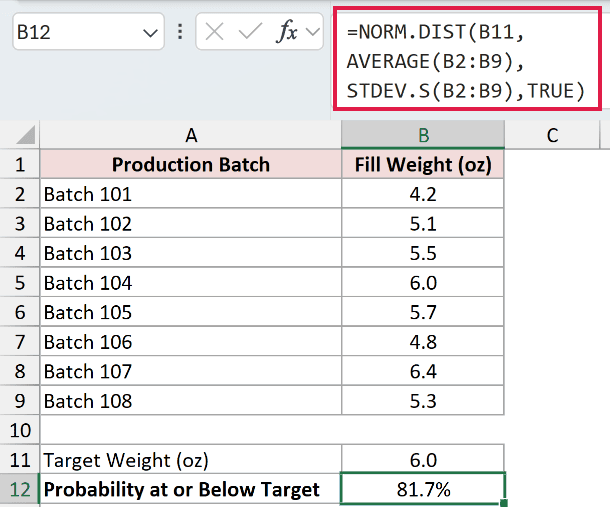The width and height of the screenshot is (610, 507).
Task: Select 'Target Weight (oz)' label cell
Action: click(x=191, y=460)
